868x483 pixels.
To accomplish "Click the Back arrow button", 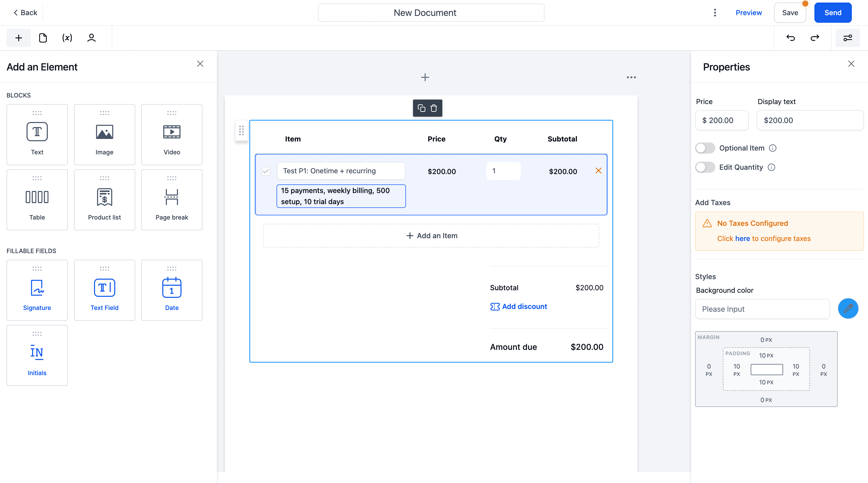I will coord(25,13).
